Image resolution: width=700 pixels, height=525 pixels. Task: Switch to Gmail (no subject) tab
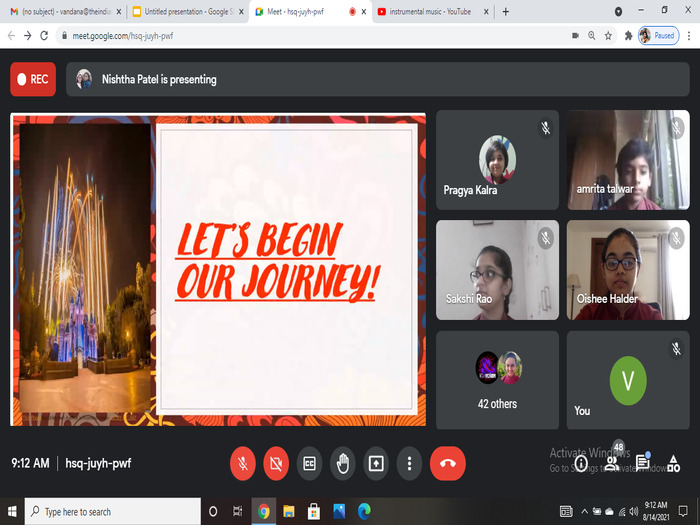point(66,12)
